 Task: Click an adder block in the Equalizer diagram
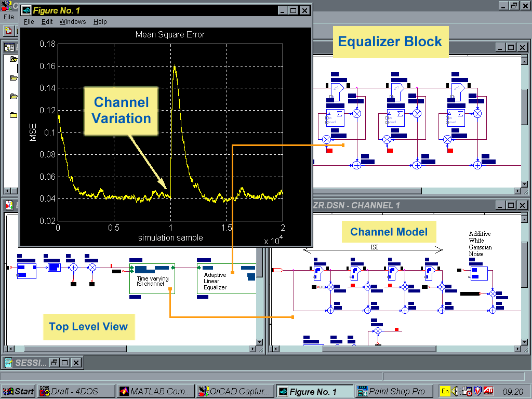357,165
